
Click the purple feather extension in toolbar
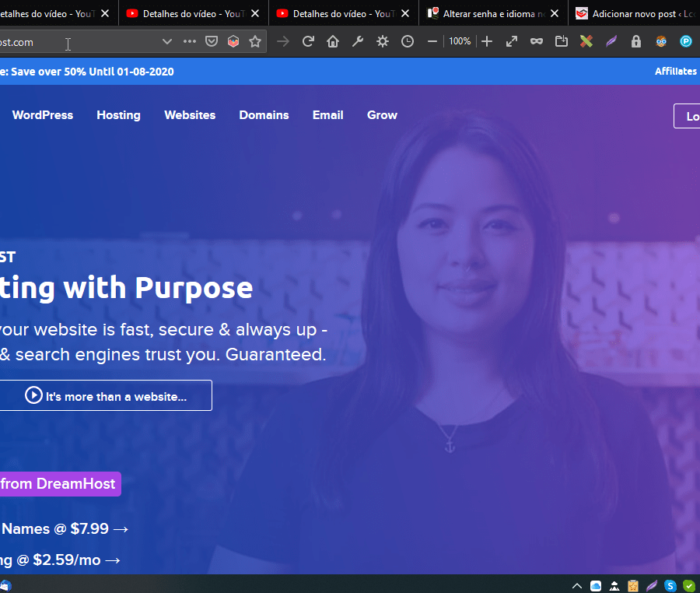(611, 41)
